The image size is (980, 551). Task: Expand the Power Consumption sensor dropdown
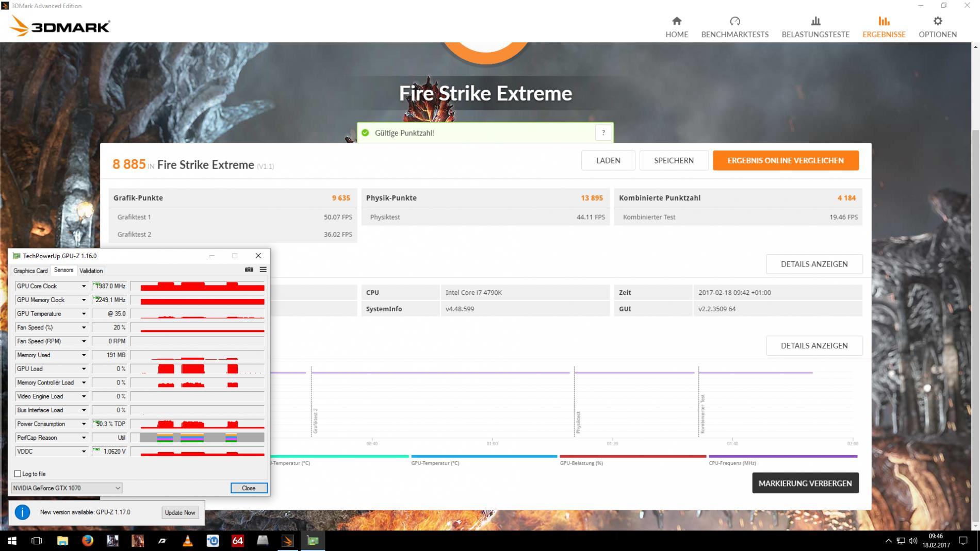click(x=84, y=424)
